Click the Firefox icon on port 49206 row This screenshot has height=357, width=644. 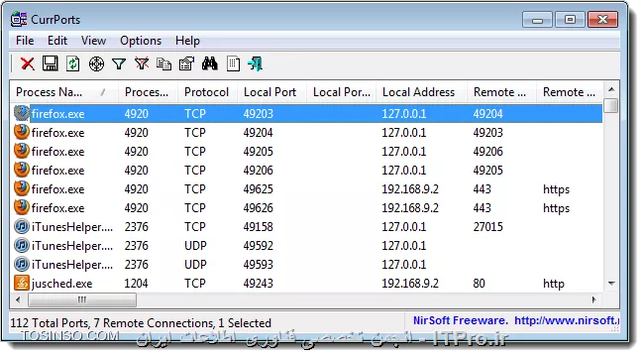pyautogui.click(x=22, y=171)
